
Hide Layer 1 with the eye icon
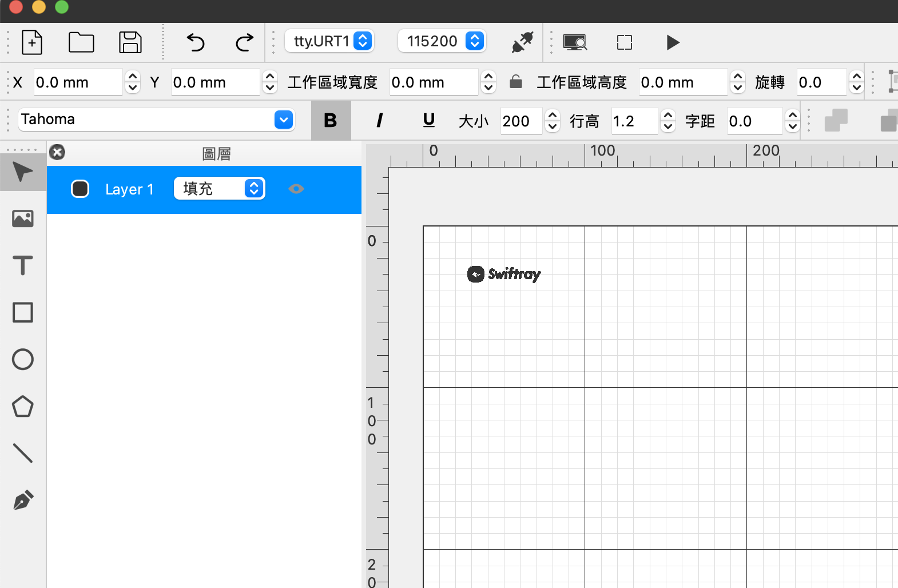coord(296,189)
